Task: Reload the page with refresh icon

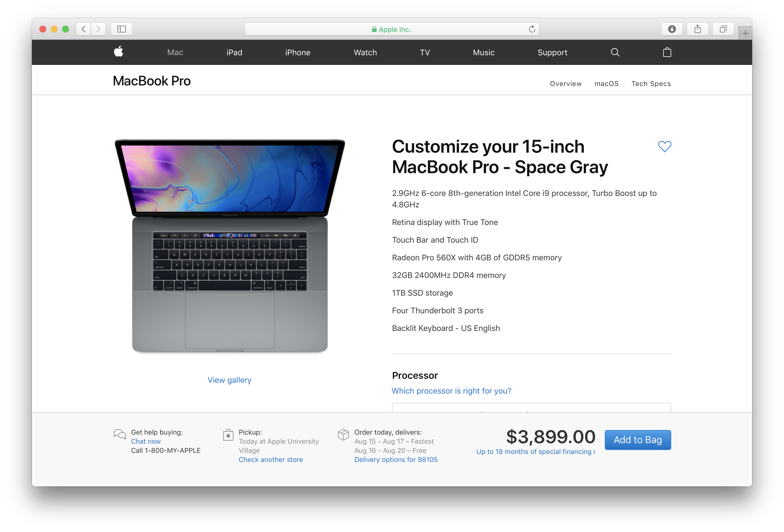Action: click(532, 29)
